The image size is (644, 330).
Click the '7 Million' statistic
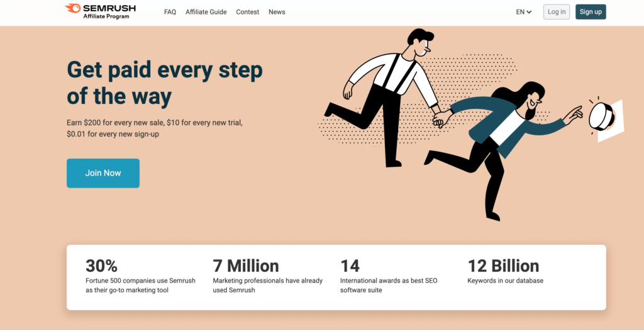coord(246,266)
